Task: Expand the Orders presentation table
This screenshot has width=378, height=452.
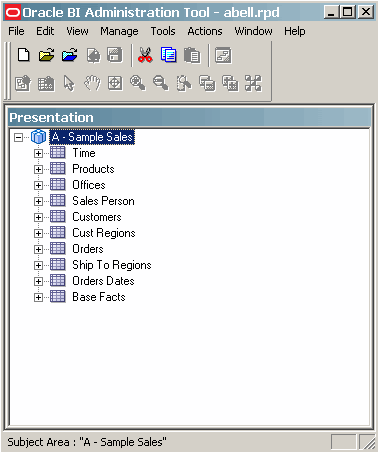Action: pyautogui.click(x=38, y=249)
